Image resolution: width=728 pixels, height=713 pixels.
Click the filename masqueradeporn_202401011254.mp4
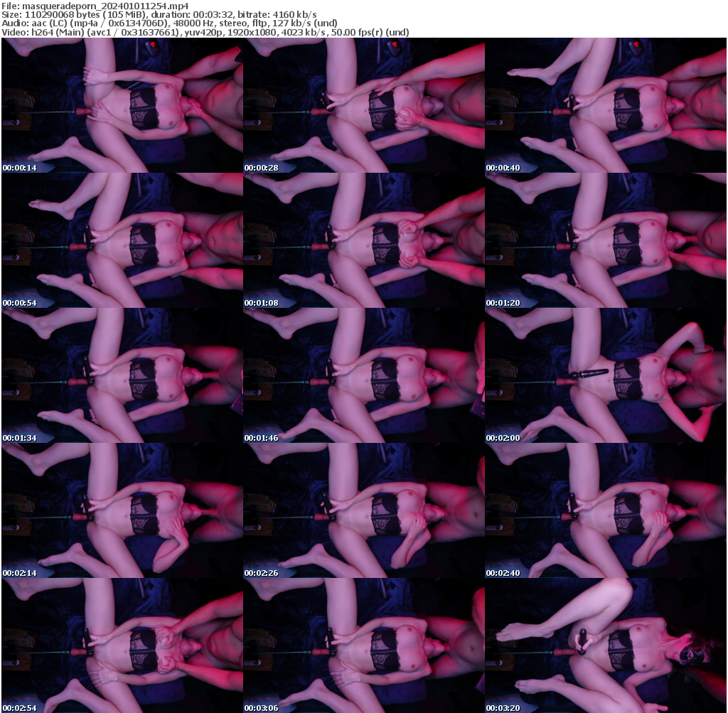(x=95, y=6)
